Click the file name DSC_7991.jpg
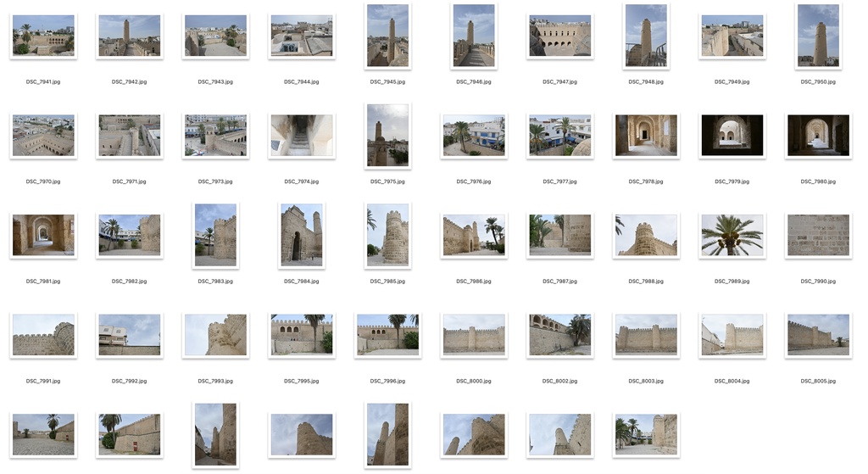 coord(43,381)
